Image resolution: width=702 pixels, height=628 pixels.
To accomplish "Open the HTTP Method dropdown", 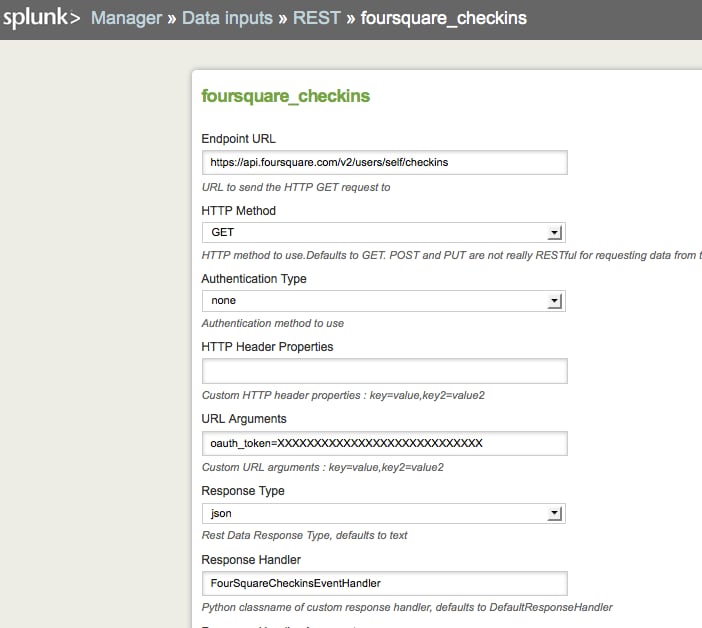I will pyautogui.click(x=384, y=232).
